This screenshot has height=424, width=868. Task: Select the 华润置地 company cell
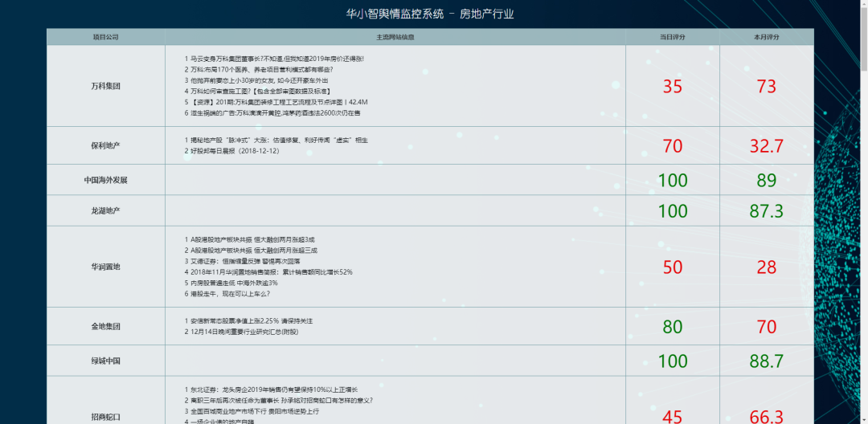pyautogui.click(x=106, y=267)
